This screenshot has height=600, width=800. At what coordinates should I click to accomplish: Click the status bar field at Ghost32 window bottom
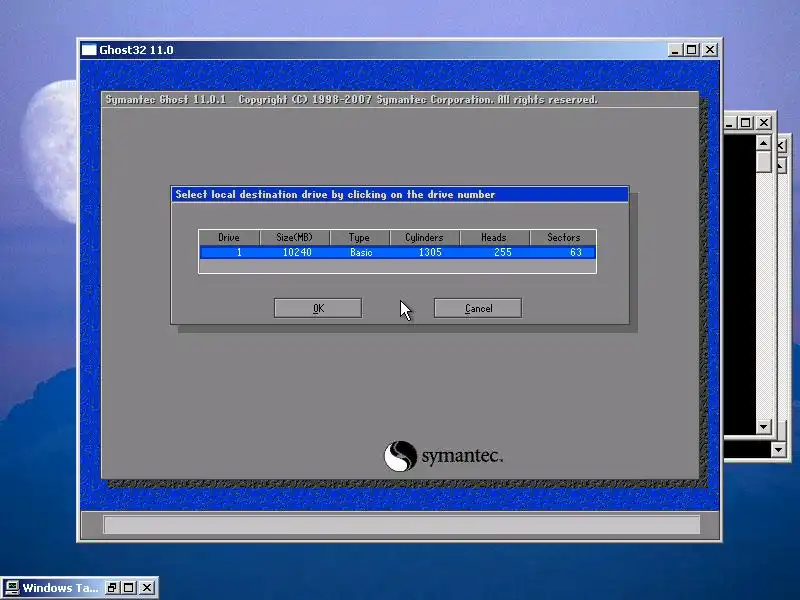click(402, 524)
